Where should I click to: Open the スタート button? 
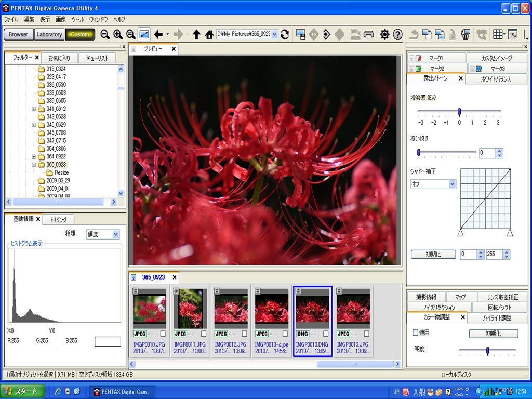[x=23, y=392]
